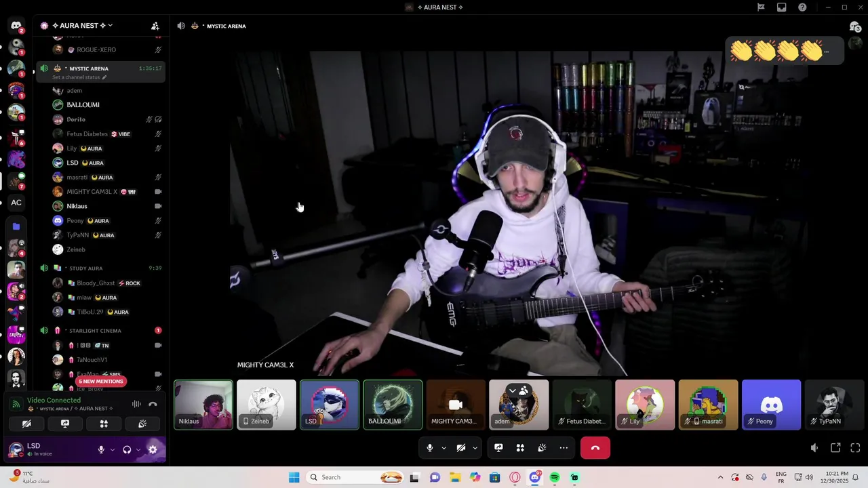
Task: Disconnect using phone icon beside Video Connected
Action: click(x=153, y=404)
